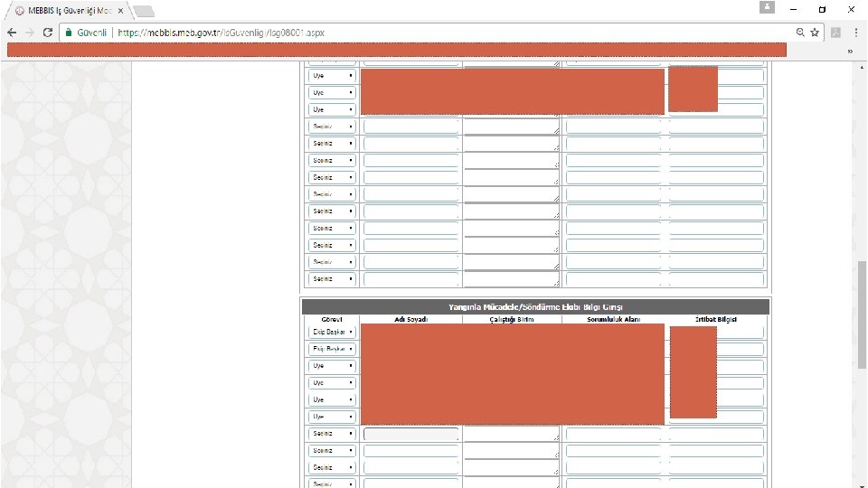Click the Çalıştığı Birim textarea beside the grey name field
Viewport: 868px width, 488px height.
point(512,434)
